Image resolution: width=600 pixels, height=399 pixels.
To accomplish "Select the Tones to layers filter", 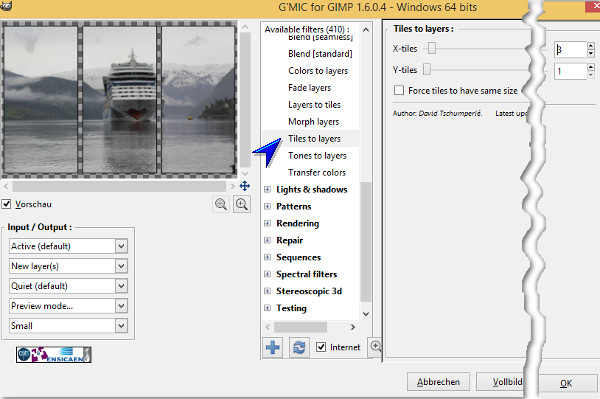I will tap(317, 156).
